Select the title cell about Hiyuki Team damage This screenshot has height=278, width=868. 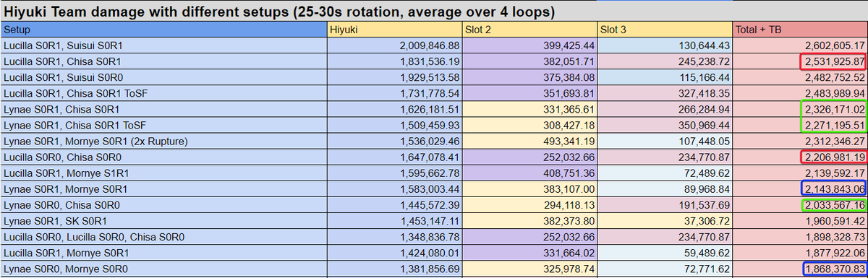(x=434, y=11)
